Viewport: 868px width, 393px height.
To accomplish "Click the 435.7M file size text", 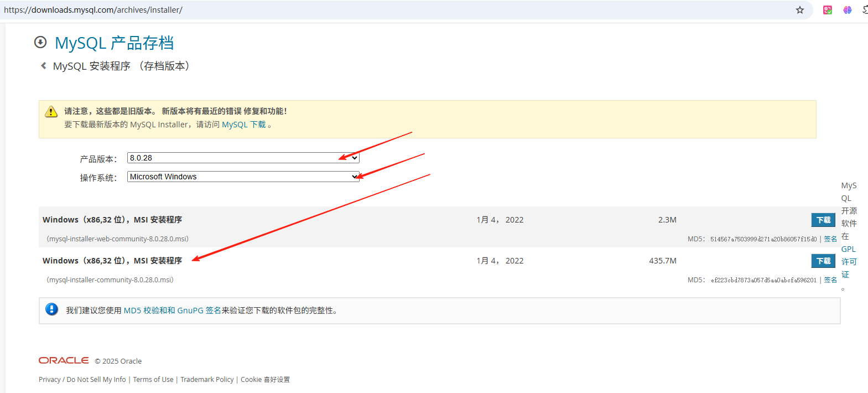I will (663, 261).
